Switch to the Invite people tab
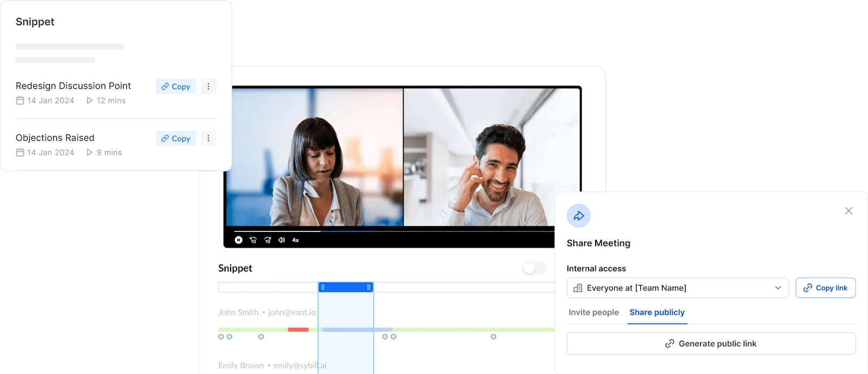 (x=593, y=313)
